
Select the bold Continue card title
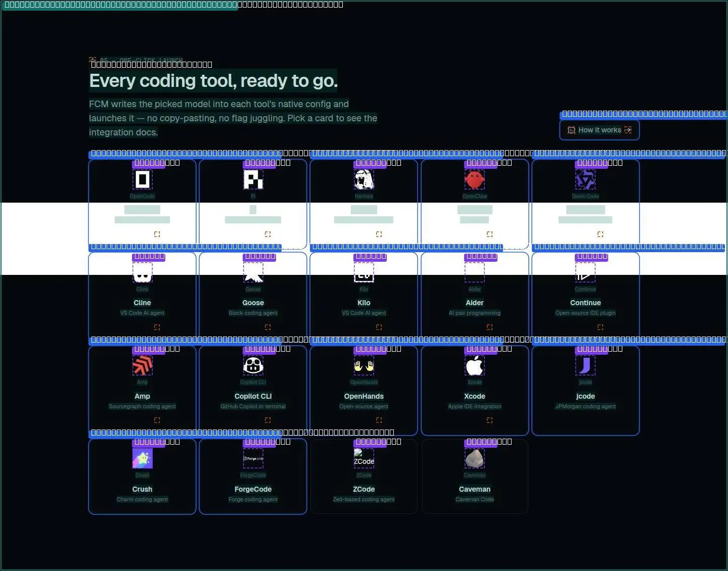(585, 303)
